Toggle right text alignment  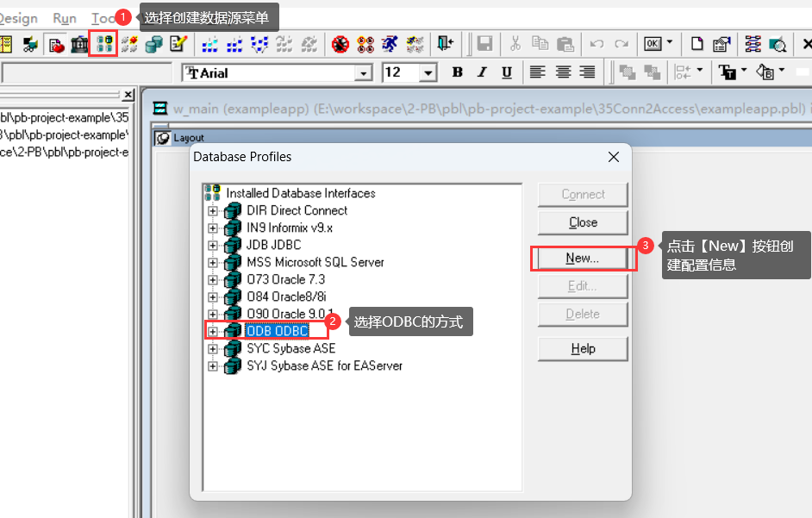587,72
